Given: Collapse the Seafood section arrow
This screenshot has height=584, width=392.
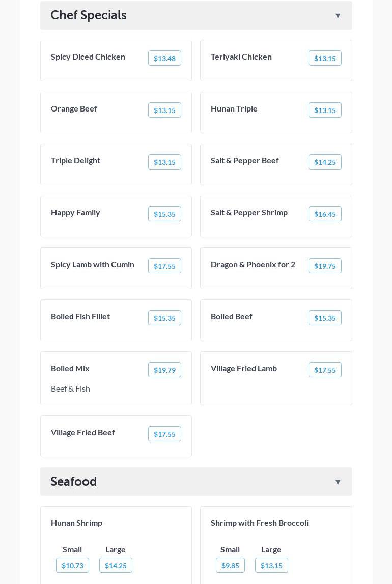Looking at the screenshot, I should pyautogui.click(x=338, y=482).
